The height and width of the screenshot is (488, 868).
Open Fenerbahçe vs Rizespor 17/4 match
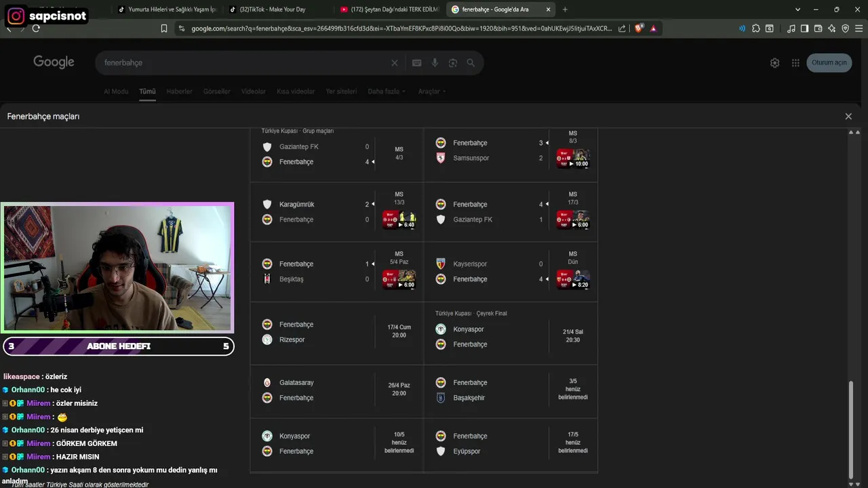337,332
